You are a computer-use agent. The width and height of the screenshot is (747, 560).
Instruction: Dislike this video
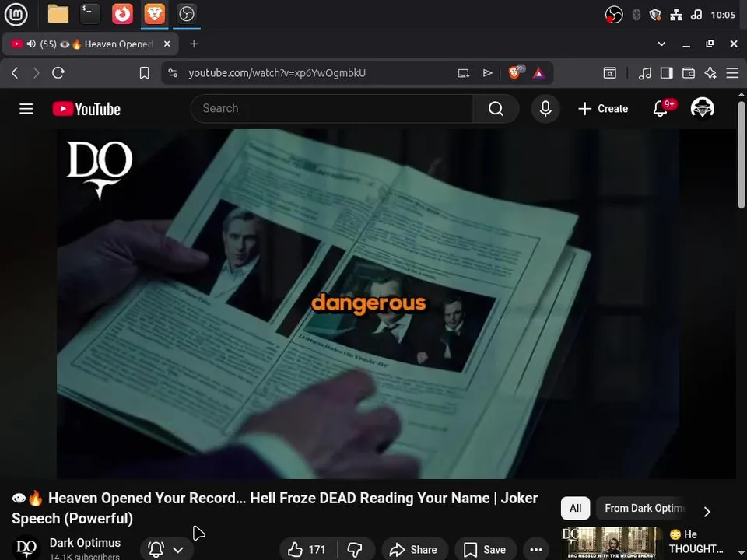click(x=356, y=550)
